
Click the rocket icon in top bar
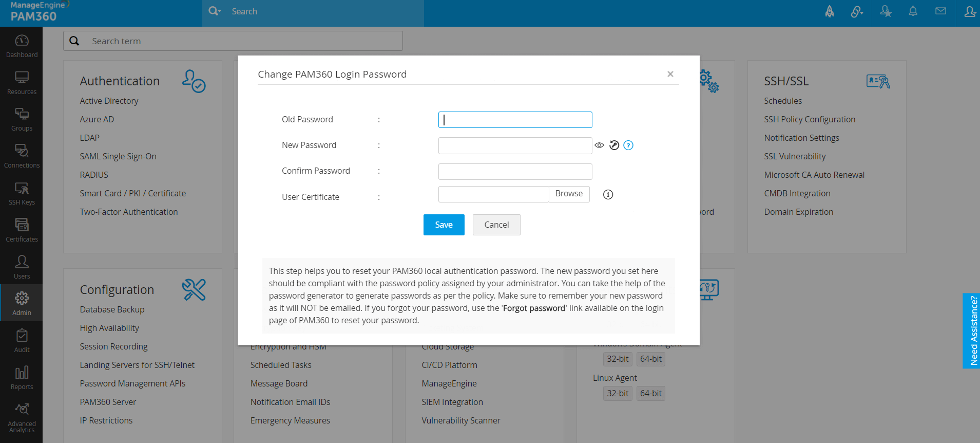(x=830, y=11)
